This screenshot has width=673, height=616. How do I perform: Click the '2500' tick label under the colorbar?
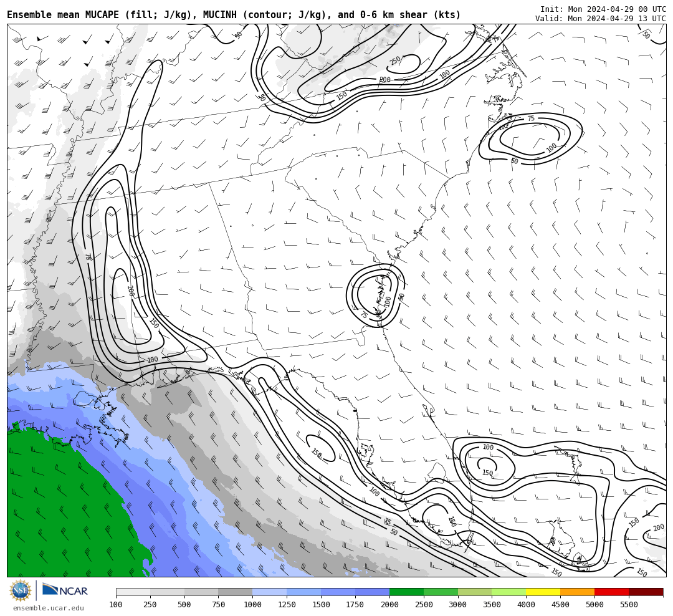click(424, 605)
